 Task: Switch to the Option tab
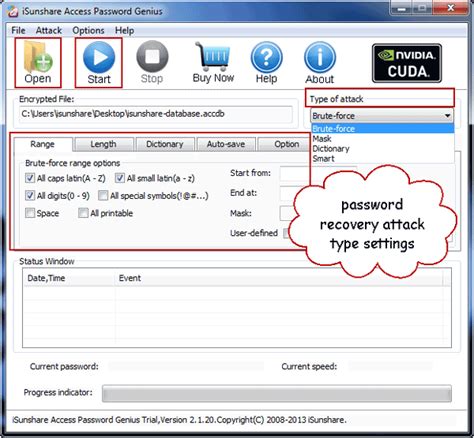coord(284,144)
